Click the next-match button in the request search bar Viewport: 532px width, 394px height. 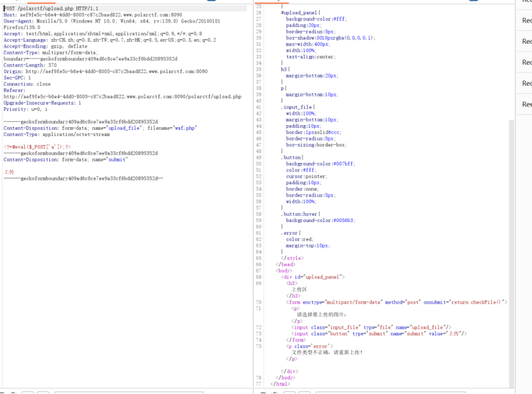click(42, 393)
